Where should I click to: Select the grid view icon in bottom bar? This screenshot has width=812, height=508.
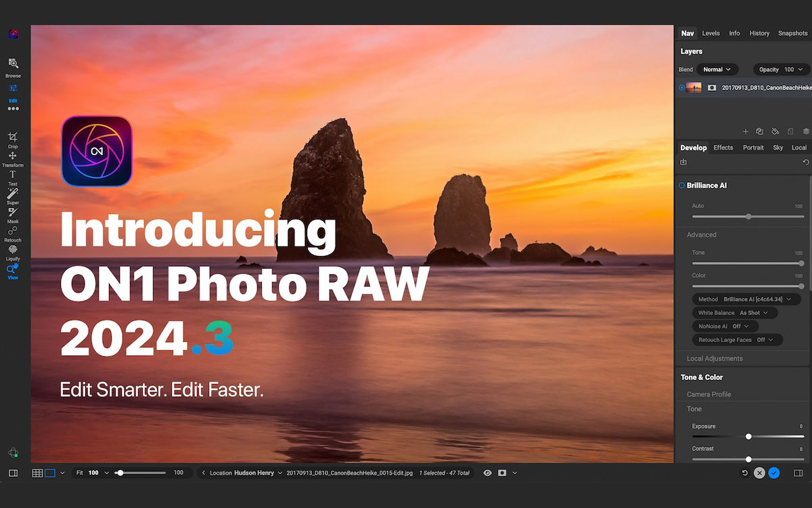pos(37,473)
